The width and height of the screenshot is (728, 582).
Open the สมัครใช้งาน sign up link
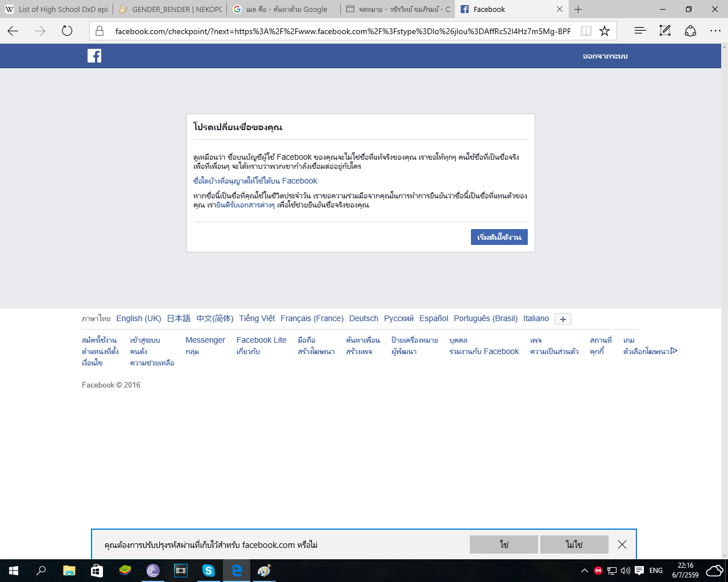coord(100,340)
